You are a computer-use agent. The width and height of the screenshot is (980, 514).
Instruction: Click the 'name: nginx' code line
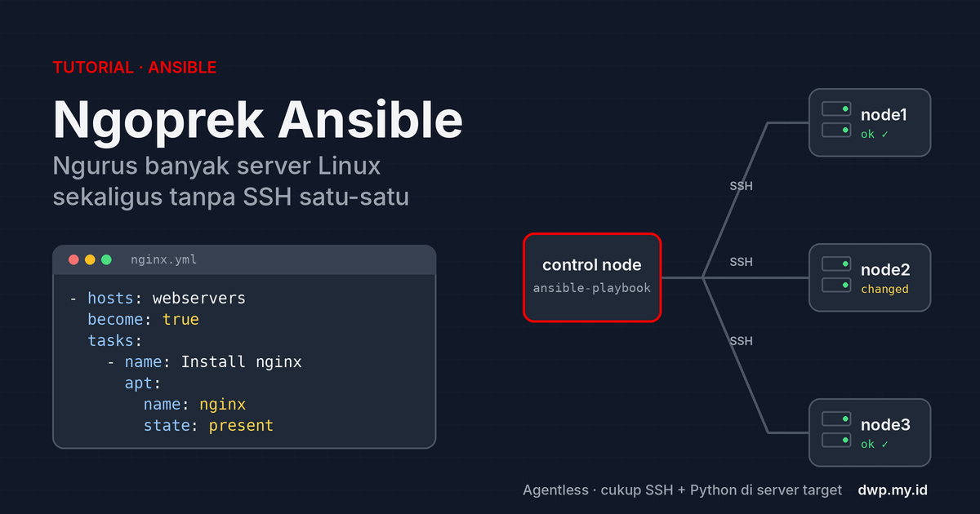[x=194, y=404]
